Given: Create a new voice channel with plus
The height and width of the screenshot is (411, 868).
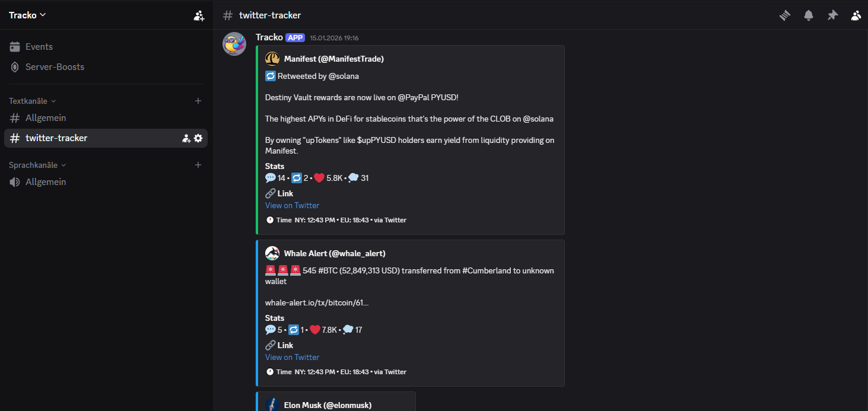Looking at the screenshot, I should click(198, 165).
